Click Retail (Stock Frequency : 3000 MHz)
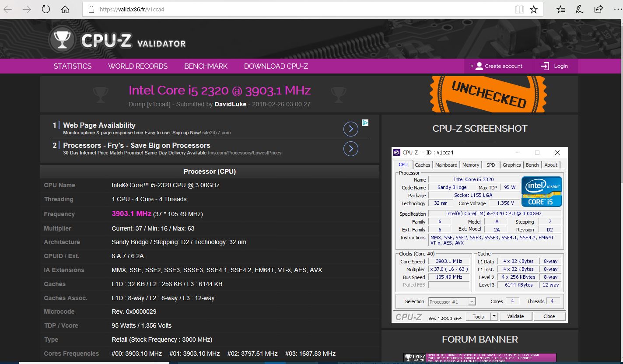Screen dimensions: 623x364 (x=162, y=339)
